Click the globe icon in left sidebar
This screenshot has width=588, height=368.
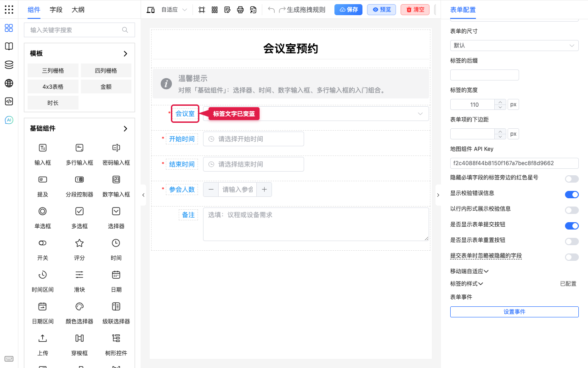point(9,83)
